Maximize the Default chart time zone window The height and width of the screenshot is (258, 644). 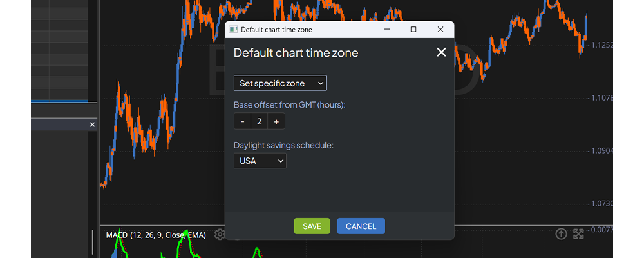[x=413, y=29]
